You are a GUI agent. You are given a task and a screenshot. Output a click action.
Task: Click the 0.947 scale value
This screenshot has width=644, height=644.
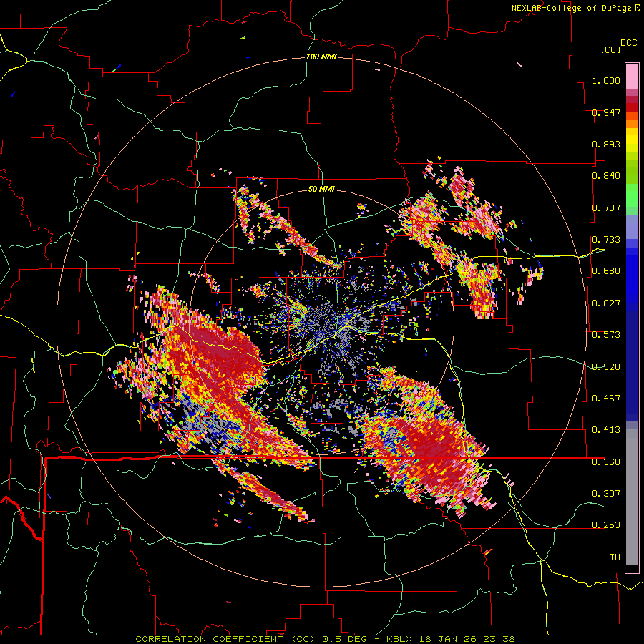tap(606, 112)
